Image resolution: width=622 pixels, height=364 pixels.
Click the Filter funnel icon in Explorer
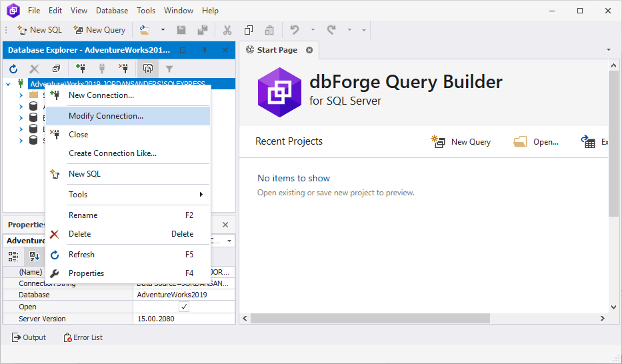point(169,69)
